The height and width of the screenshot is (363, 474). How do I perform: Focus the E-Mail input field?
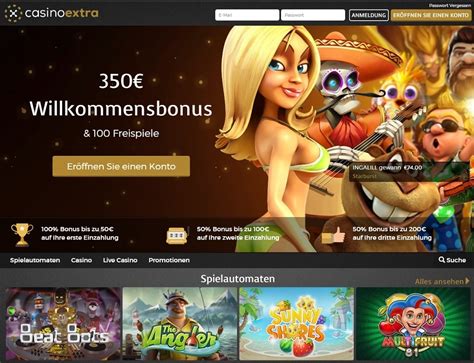tap(247, 15)
